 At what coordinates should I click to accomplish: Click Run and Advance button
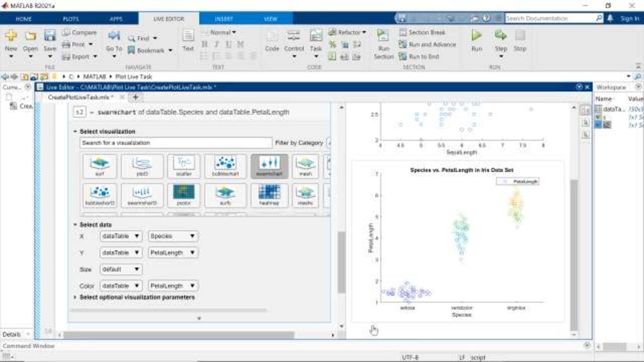point(427,44)
